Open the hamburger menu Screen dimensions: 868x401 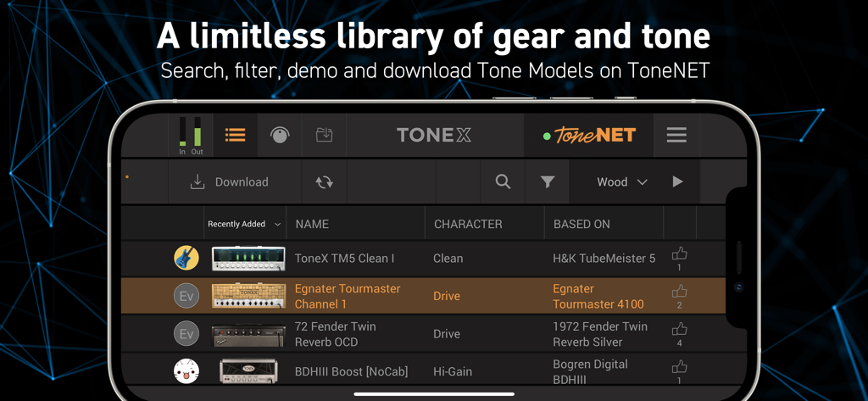click(x=676, y=135)
